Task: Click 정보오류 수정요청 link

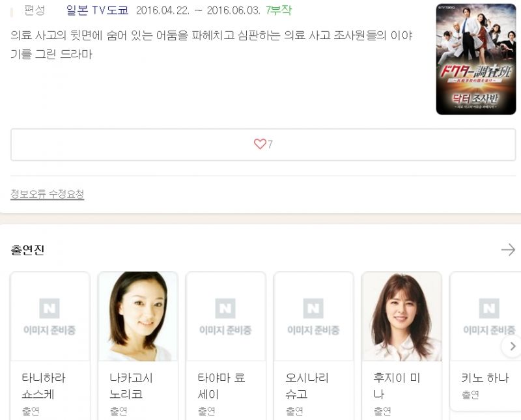Action: 47,194
